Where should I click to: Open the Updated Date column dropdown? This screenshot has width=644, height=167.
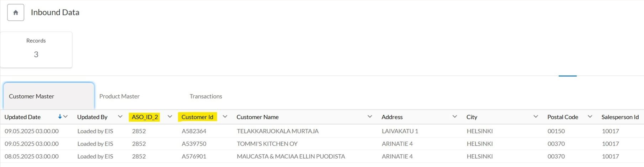[x=65, y=117]
